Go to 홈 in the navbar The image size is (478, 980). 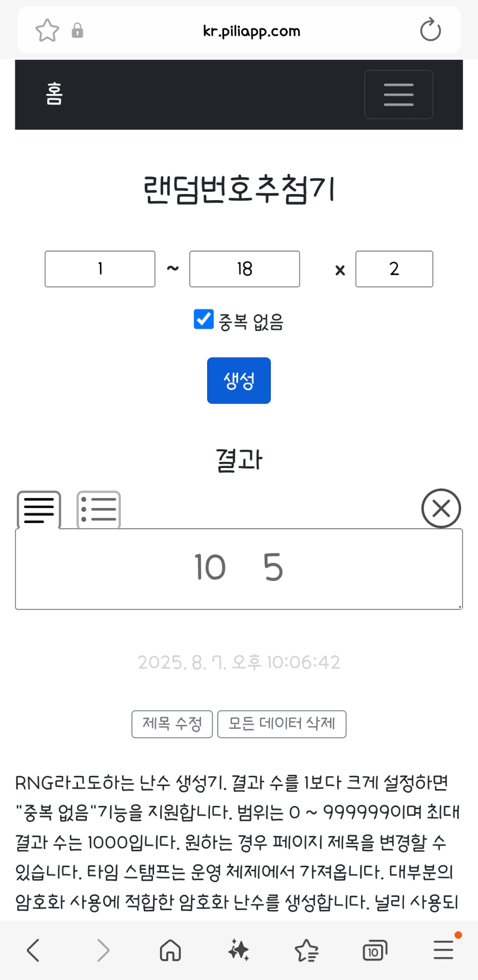(54, 94)
